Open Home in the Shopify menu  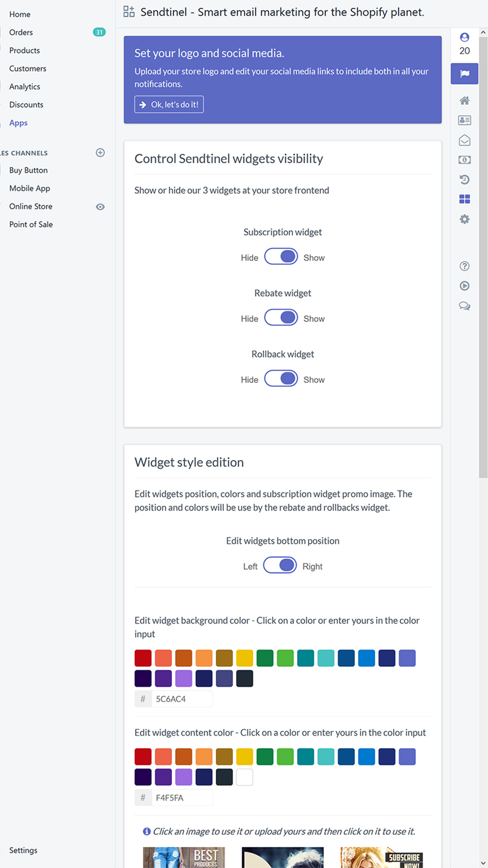20,14
